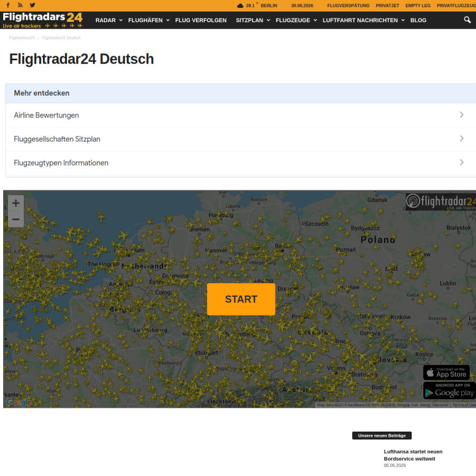
Task: Open Lufthansa startet neuen Bordservice article
Action: [x=413, y=455]
